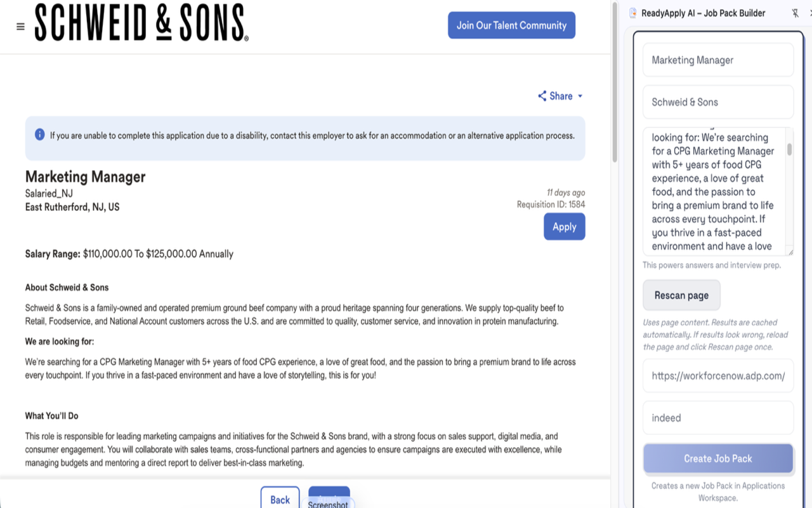Click inside the job description text area
Viewport: 812px width, 508px height.
point(714,192)
